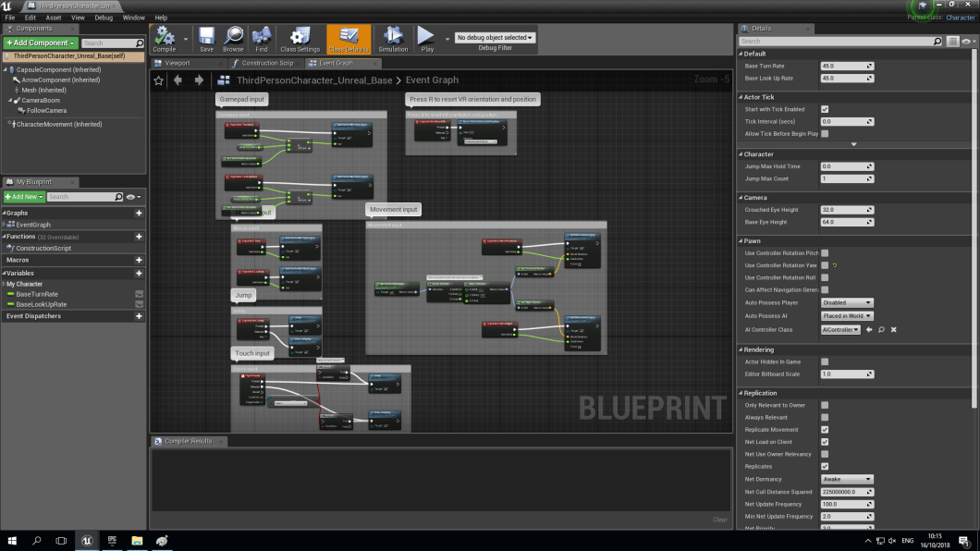Use selected asset for AI Controller Class
This screenshot has height=551, width=980.
(x=869, y=330)
